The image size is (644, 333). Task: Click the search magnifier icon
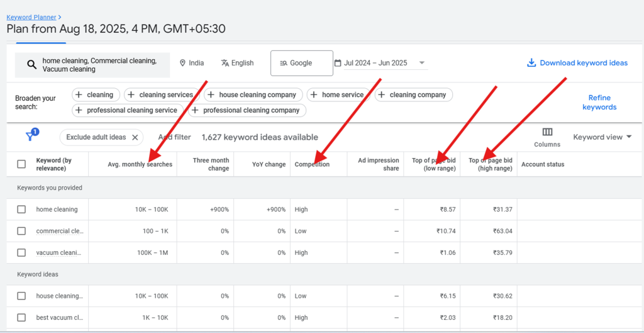(x=31, y=65)
